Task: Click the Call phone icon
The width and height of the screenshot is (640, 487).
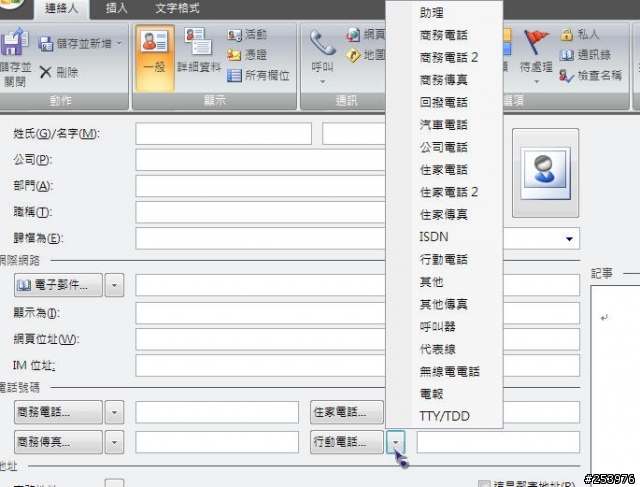Action: pos(322,42)
